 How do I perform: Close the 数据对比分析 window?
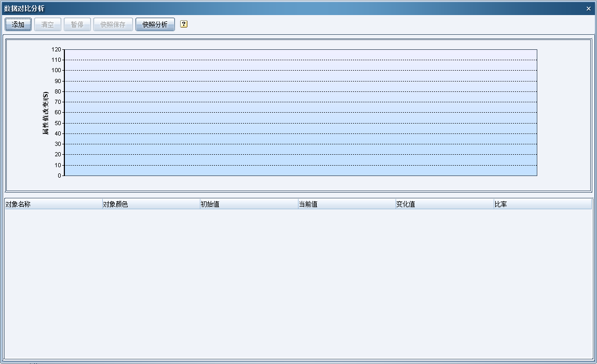588,8
